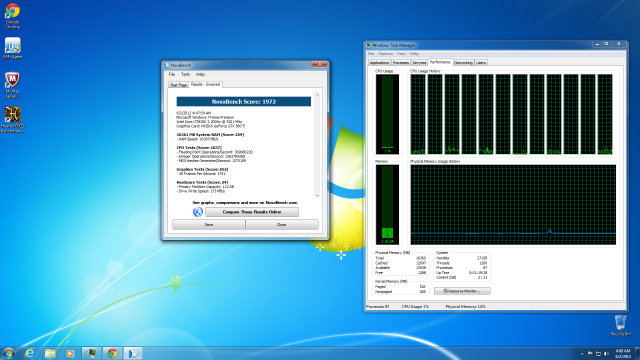Viewport: 640px width, 360px height.
Task: Click the Graphics Tests score line
Action: [202, 169]
